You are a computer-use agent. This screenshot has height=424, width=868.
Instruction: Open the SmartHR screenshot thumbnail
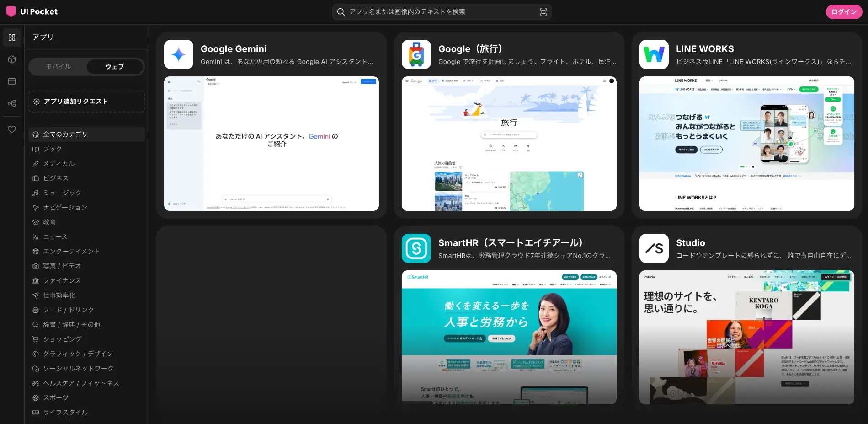(x=509, y=337)
